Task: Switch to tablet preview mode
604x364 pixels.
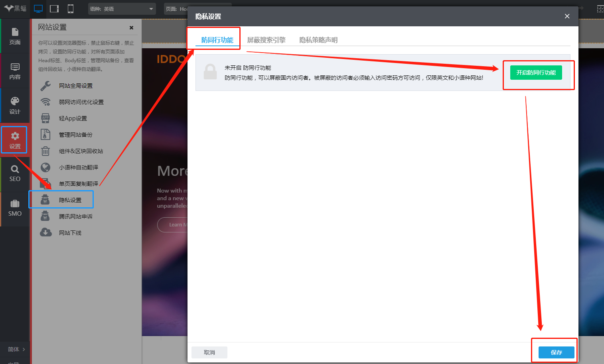Action: click(x=54, y=9)
